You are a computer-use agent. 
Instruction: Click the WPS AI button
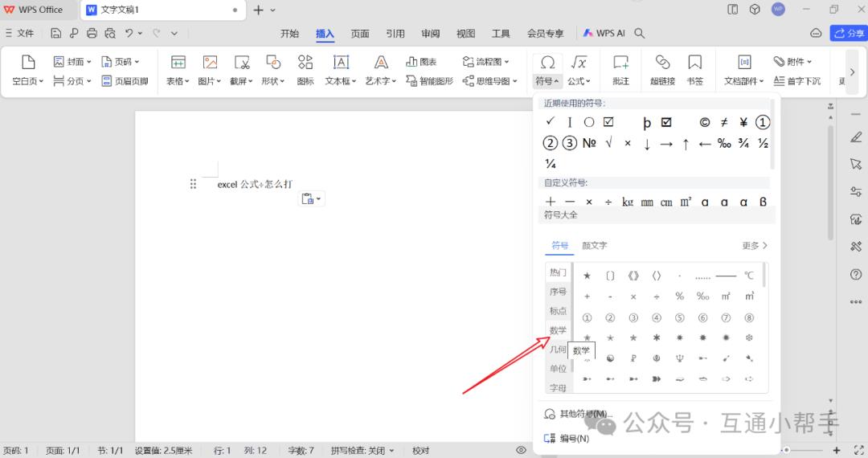point(604,33)
